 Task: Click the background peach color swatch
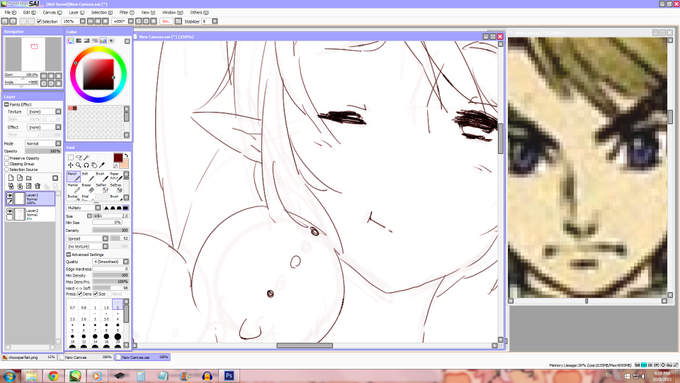124,164
